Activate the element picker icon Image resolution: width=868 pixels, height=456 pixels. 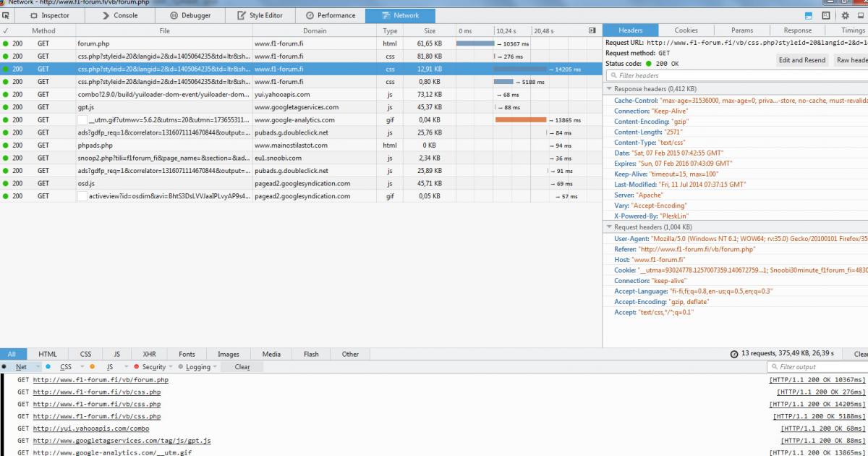coord(6,15)
